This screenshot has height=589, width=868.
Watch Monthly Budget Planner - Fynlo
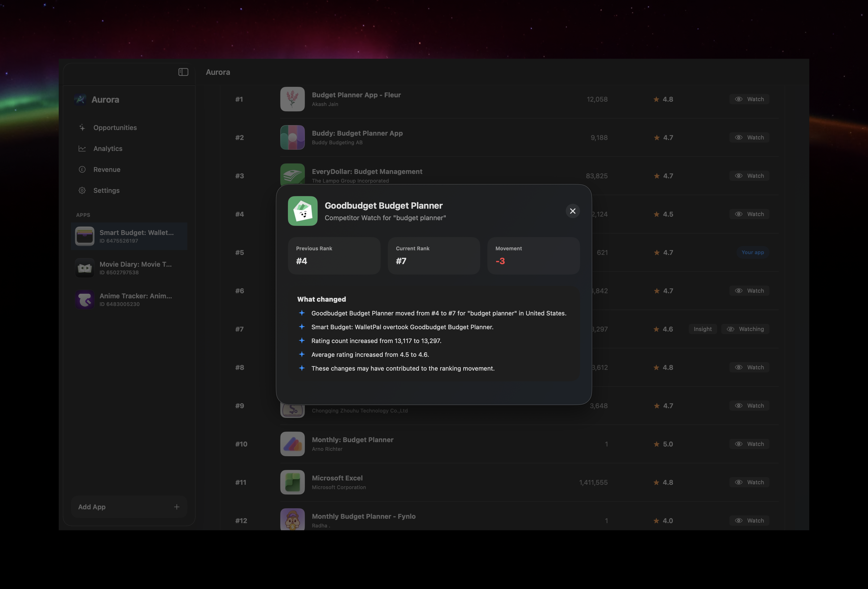(749, 521)
